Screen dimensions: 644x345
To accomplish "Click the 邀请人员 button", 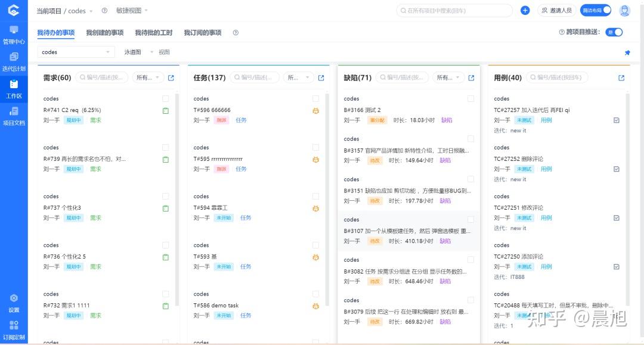I will 556,10.
